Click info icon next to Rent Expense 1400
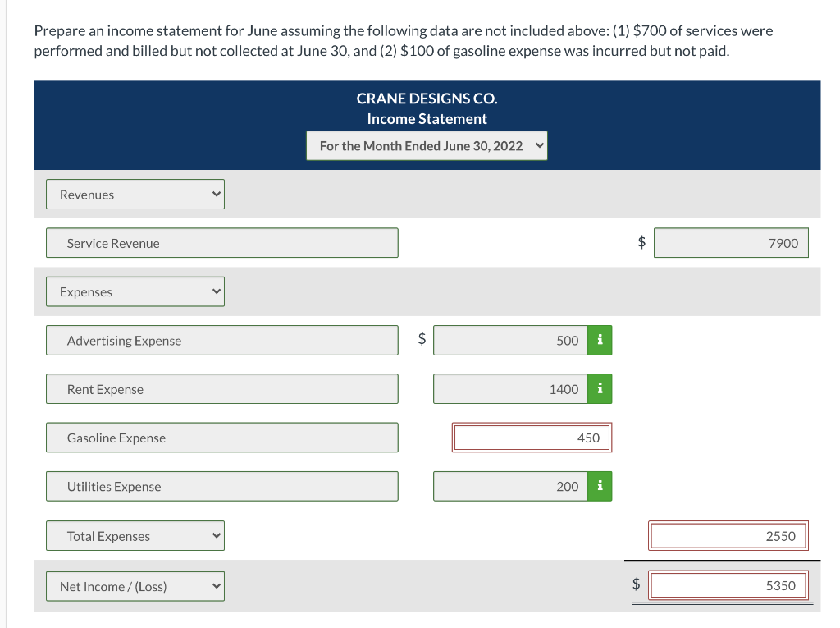 pos(600,389)
